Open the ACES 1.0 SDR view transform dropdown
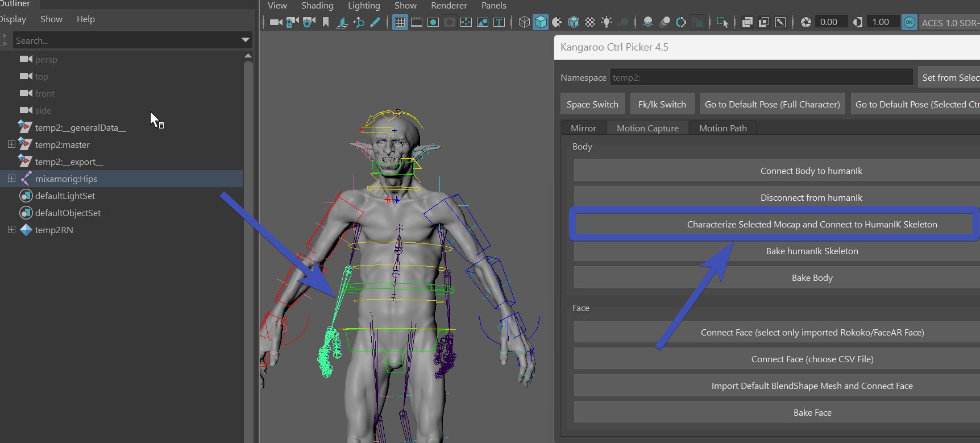The height and width of the screenshot is (443, 980). pyautogui.click(x=949, y=23)
